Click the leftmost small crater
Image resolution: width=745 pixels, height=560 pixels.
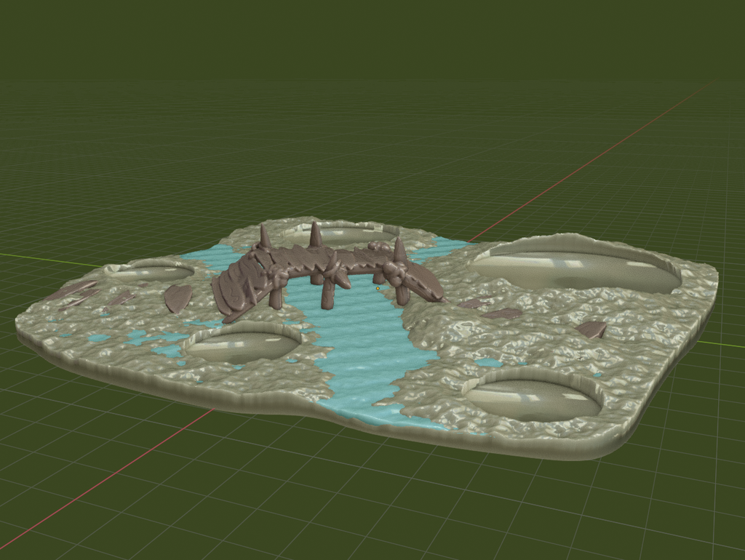pos(153,273)
